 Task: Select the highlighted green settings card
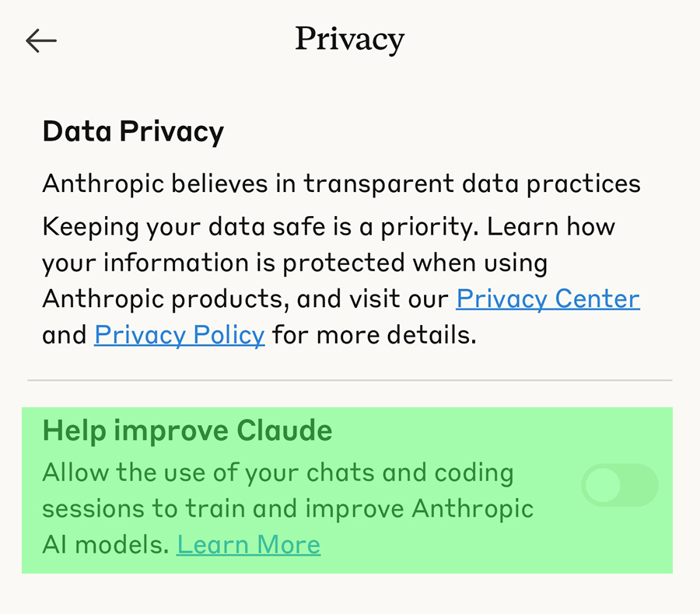(350, 490)
